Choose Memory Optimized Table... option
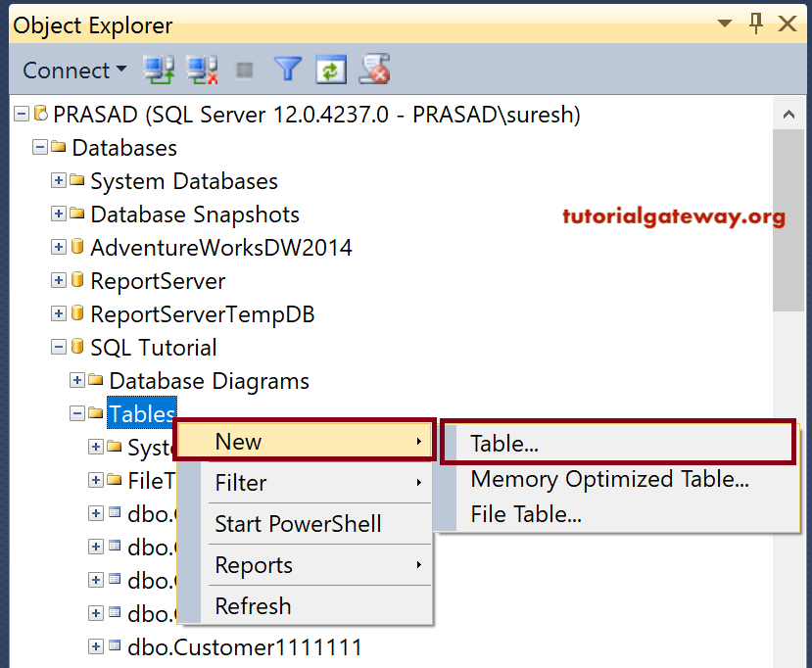Viewport: 812px width, 668px height. (618, 479)
